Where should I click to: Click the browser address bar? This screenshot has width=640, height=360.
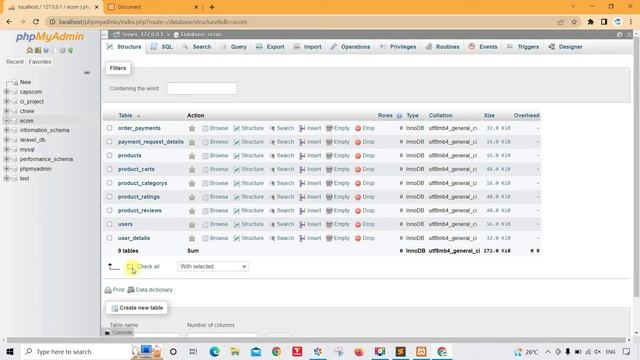coord(302,22)
